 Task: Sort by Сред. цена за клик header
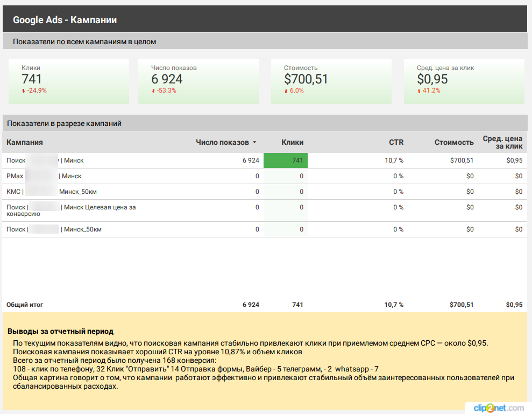pyautogui.click(x=502, y=143)
